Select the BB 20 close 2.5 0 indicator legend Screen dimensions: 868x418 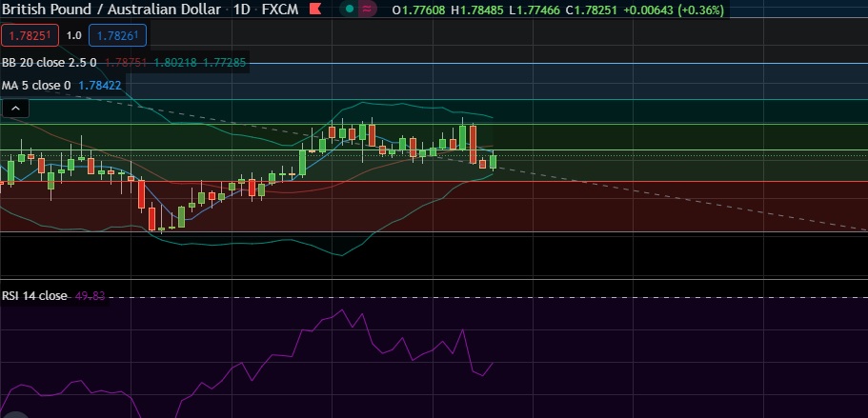[50, 63]
